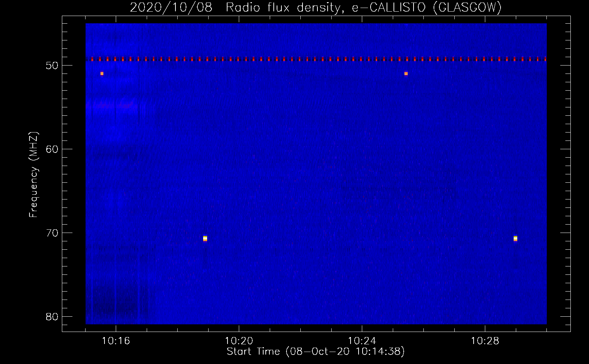This screenshot has width=589, height=364.
Task: Click the 'Frequency (MHZ)' axis label
Action: (33, 175)
